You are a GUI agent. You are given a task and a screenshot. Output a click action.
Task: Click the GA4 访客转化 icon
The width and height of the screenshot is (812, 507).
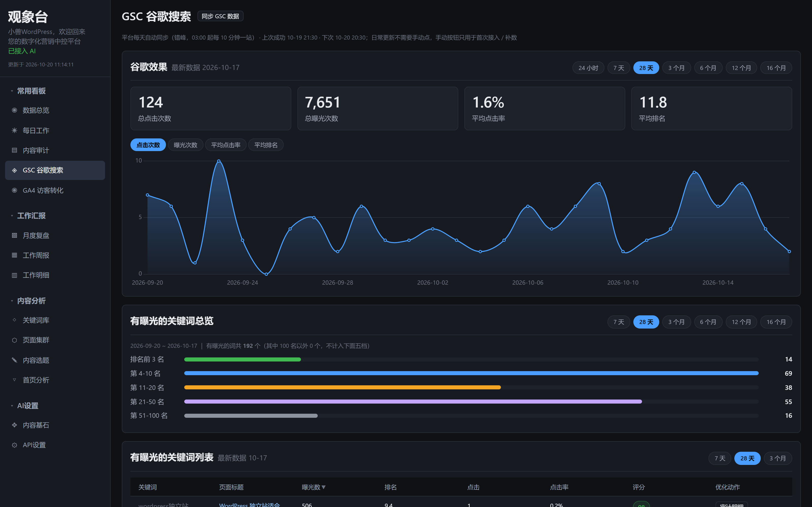coord(14,190)
